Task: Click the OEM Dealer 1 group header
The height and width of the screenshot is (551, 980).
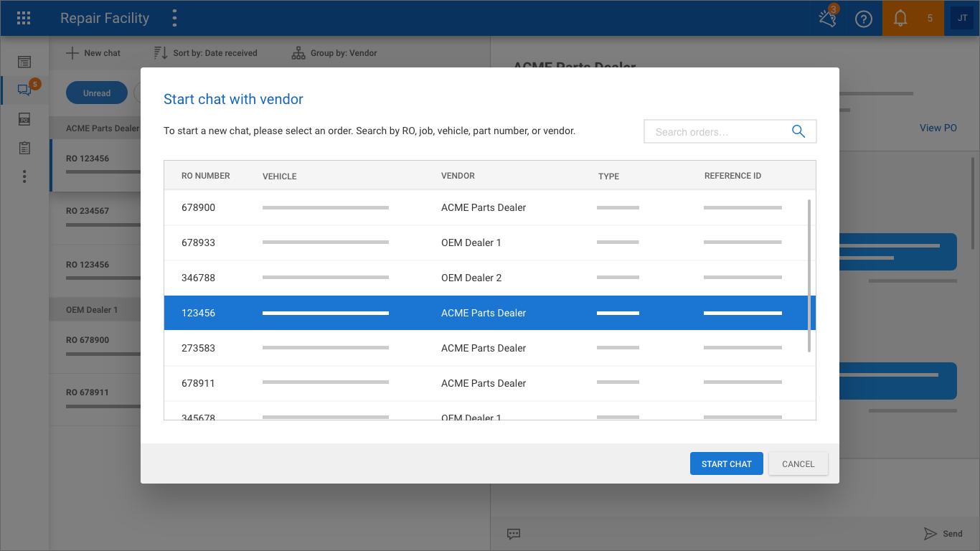Action: (95, 310)
